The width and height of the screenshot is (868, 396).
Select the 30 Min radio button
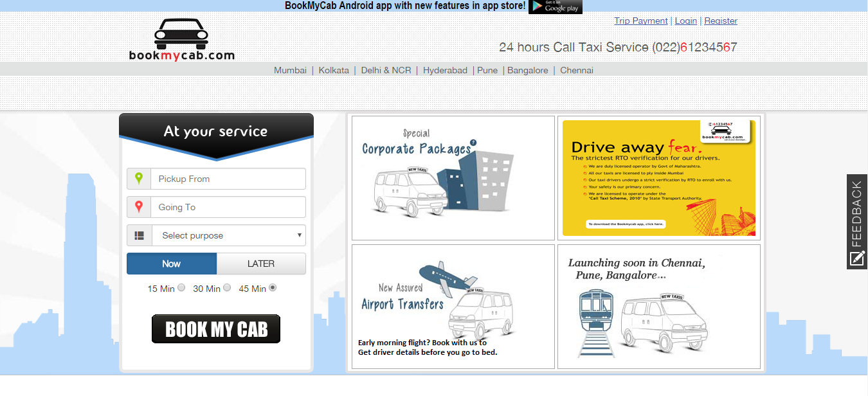[227, 288]
